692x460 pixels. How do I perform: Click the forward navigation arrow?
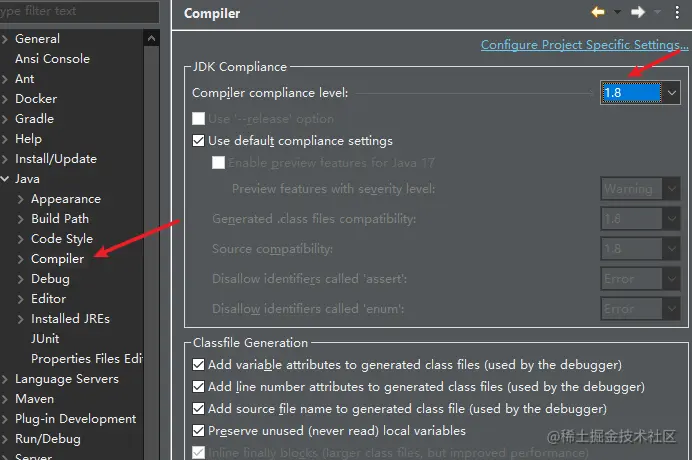638,12
